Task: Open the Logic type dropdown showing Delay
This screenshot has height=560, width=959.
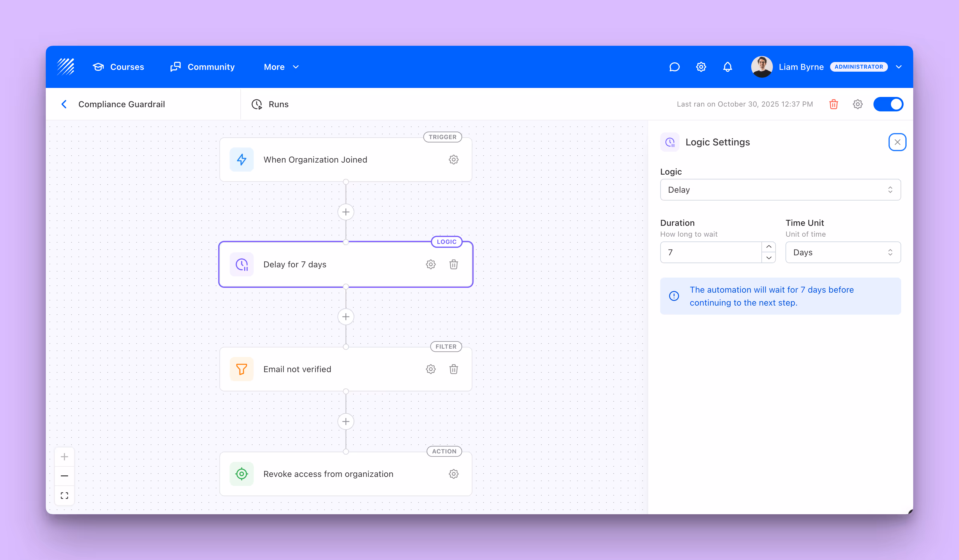Action: point(780,190)
